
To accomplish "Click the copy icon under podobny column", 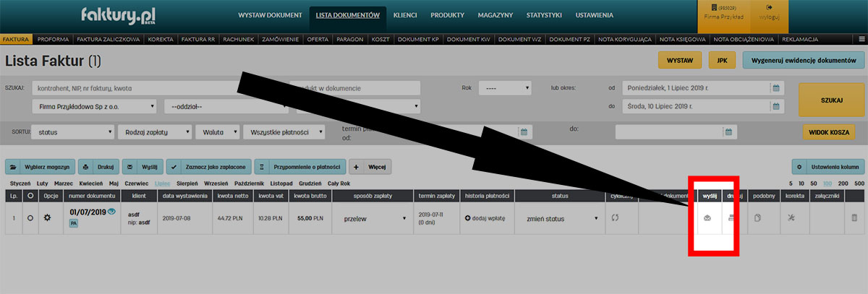I will 758,217.
